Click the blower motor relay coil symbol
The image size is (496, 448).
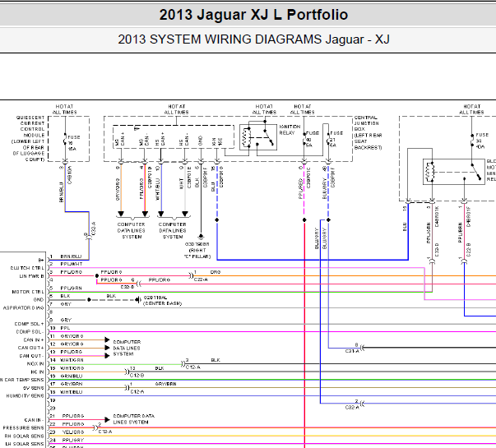click(x=431, y=172)
